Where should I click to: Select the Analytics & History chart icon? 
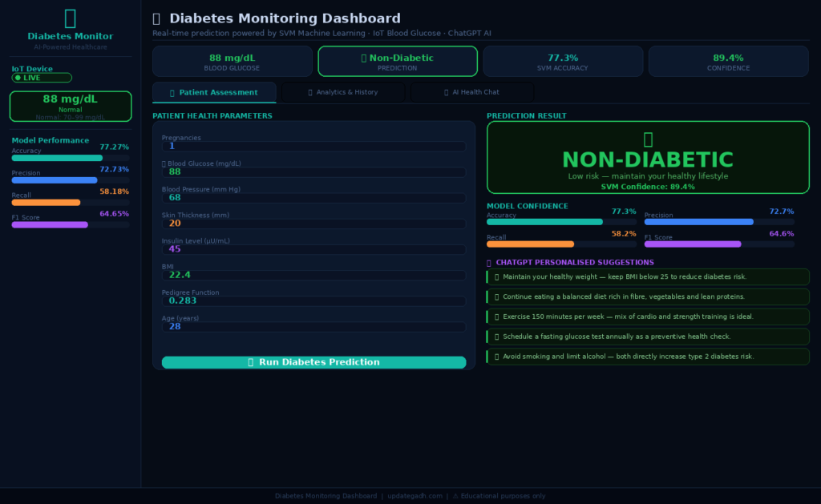point(310,92)
